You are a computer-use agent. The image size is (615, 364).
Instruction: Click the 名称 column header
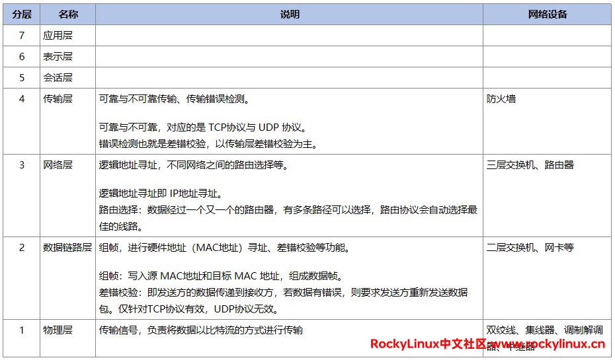point(67,14)
